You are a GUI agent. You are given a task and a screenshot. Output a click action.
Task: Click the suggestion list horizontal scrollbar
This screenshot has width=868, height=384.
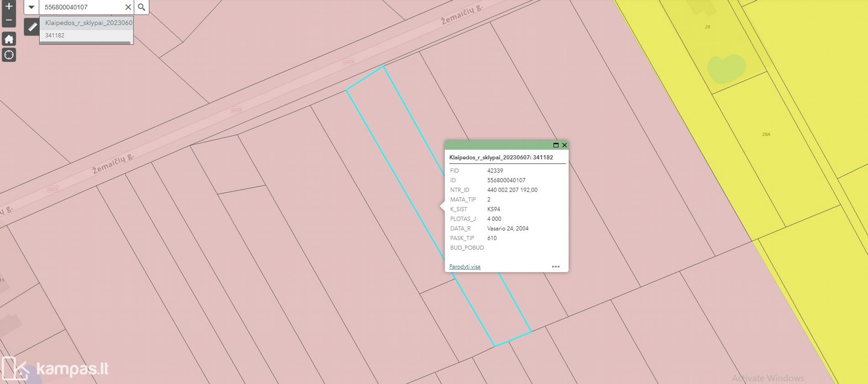[85, 43]
